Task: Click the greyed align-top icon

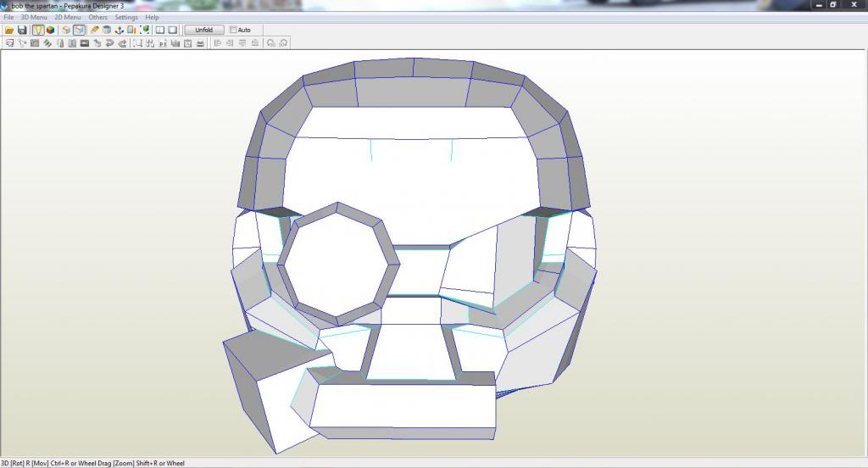Action: 242,43
